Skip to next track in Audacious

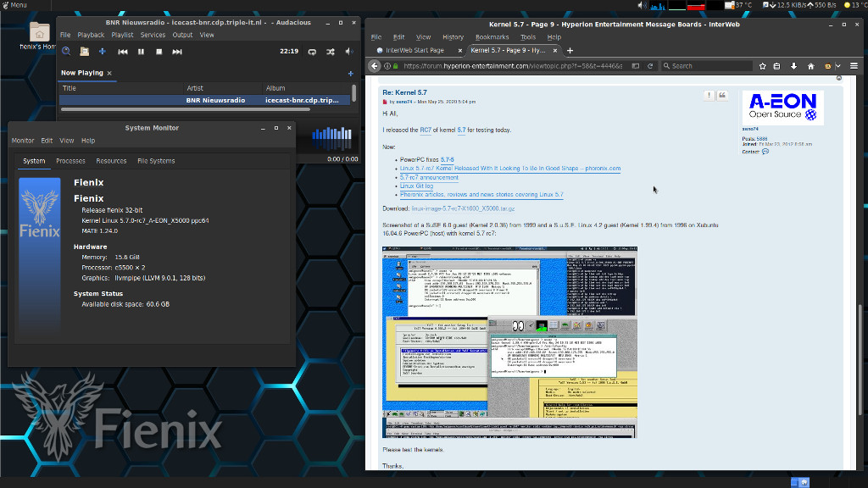(x=177, y=52)
